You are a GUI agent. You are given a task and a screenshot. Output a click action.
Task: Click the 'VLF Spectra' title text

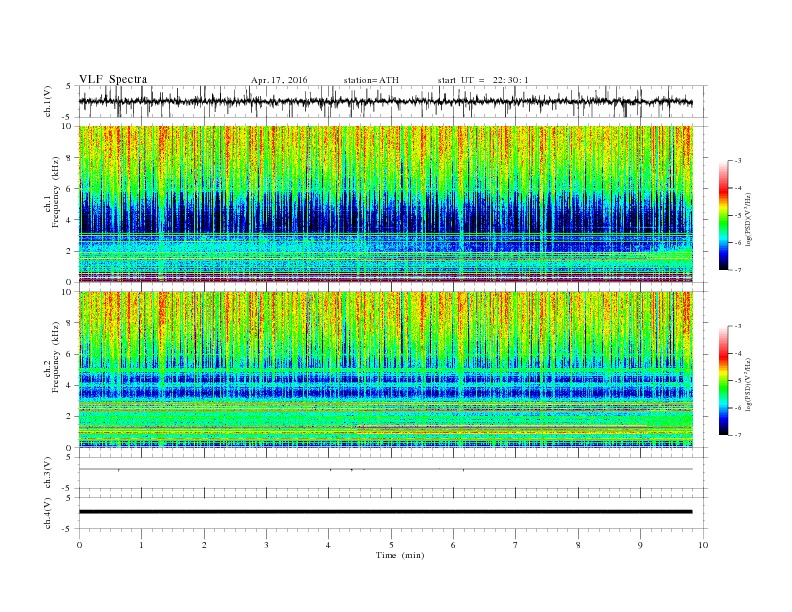(x=113, y=79)
